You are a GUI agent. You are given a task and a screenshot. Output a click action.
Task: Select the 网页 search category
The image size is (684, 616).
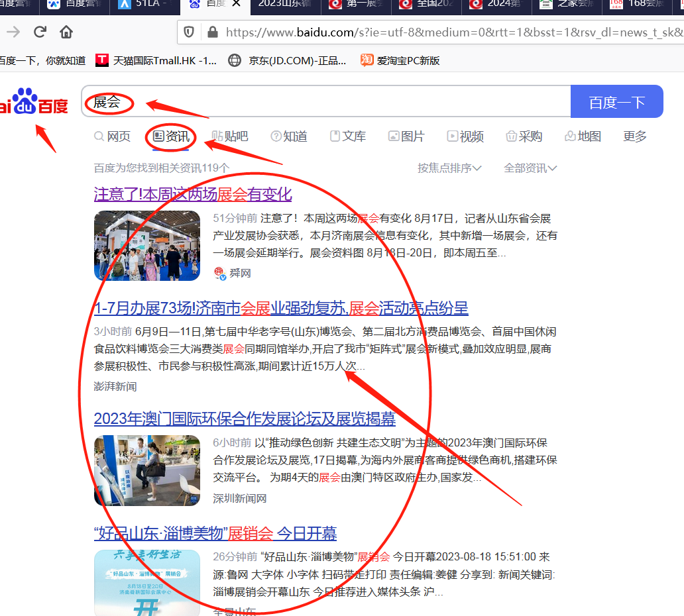point(113,136)
